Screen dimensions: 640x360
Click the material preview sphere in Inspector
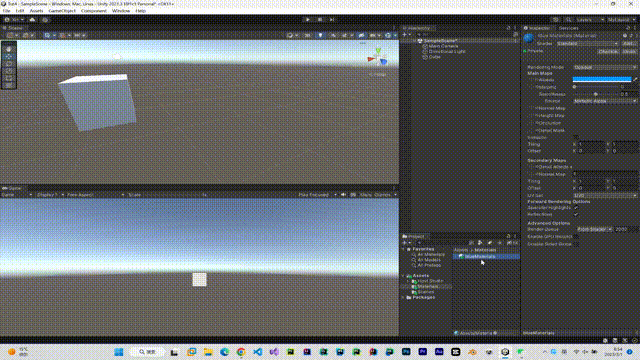529,39
